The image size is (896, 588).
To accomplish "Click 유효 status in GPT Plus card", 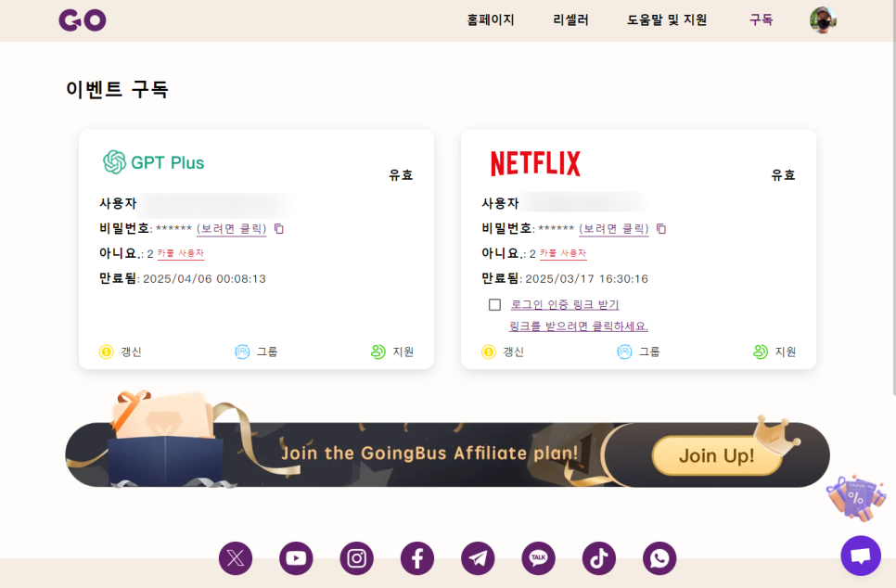I will coord(401,175).
